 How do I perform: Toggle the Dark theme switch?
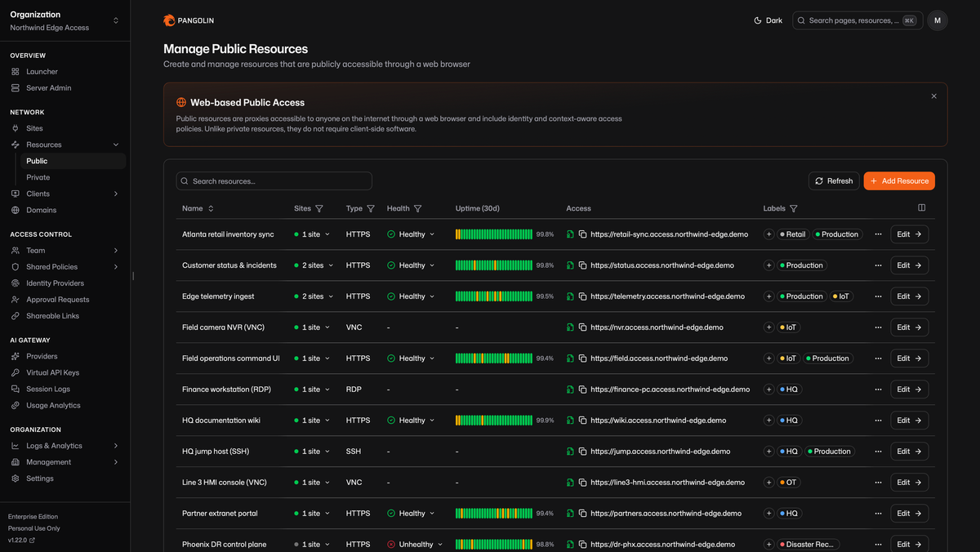coord(768,20)
